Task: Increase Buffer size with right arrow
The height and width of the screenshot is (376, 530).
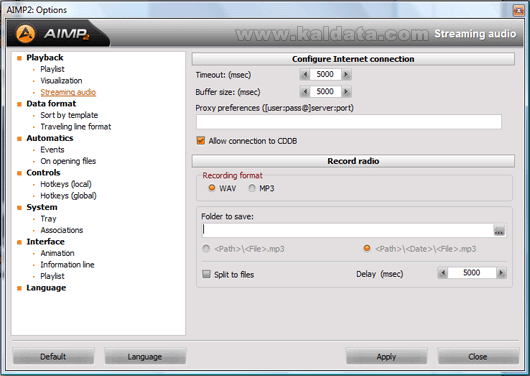Action: click(x=346, y=92)
